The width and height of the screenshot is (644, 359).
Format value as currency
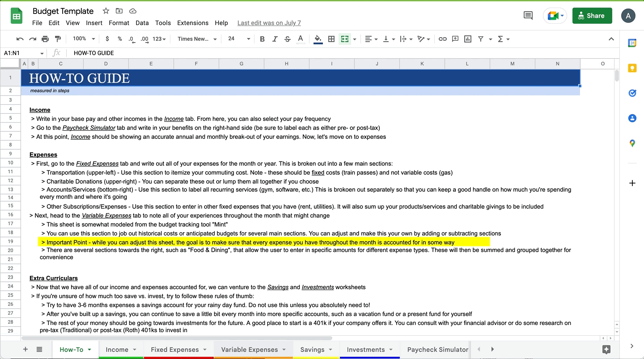(x=107, y=39)
